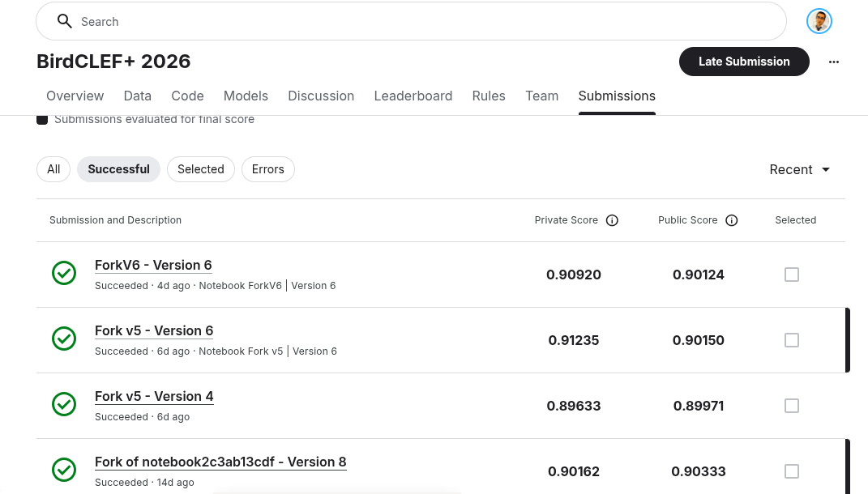This screenshot has width=868, height=494.
Task: Filter submissions by Selected
Action: [201, 169]
